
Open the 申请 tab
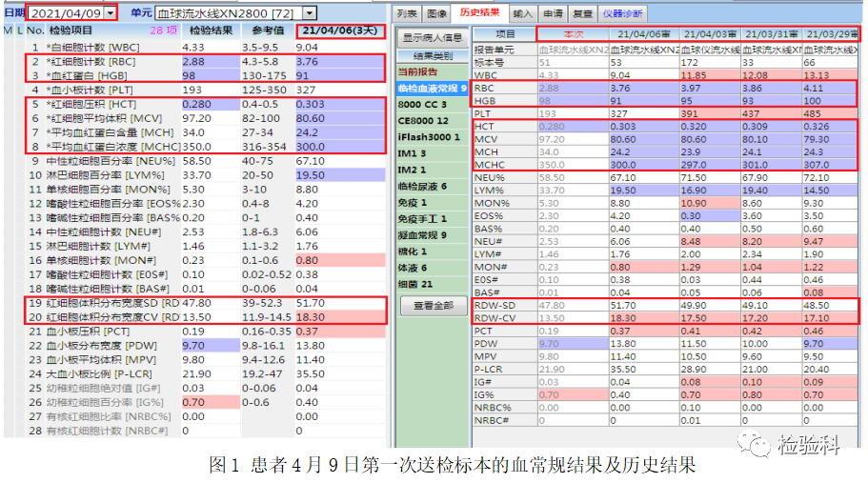(x=553, y=13)
